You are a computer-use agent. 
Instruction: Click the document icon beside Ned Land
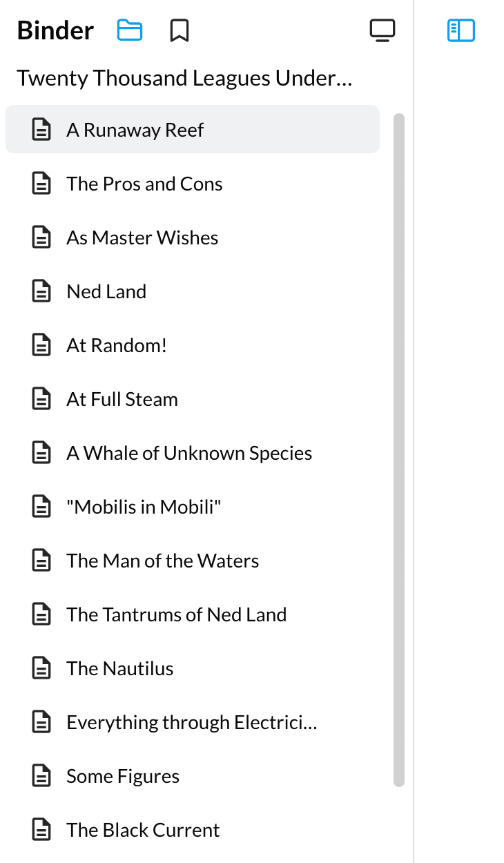point(42,291)
